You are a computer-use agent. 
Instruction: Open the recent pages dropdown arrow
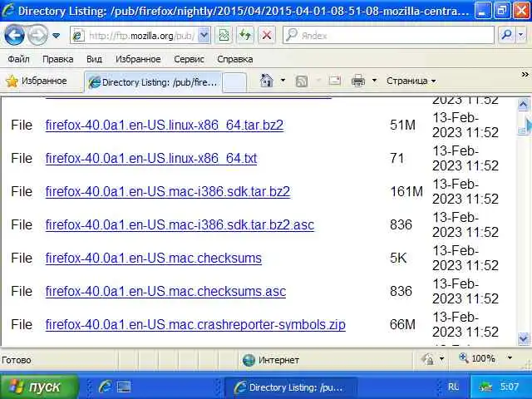57,35
